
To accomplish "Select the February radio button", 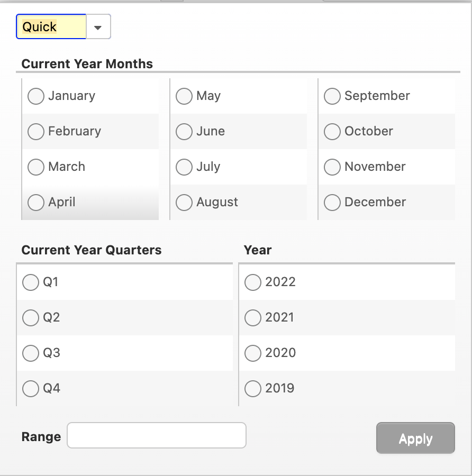I will click(36, 131).
